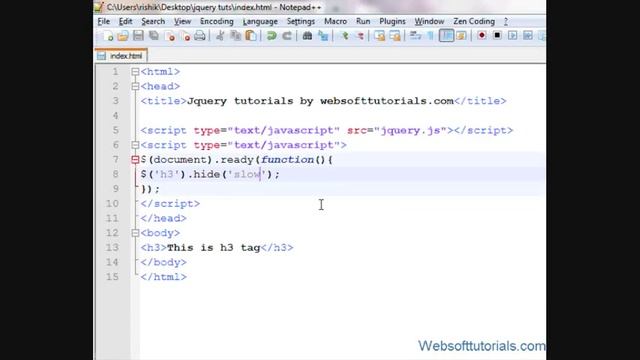This screenshot has height=360, width=640.
Task: Click the Print toolbar icon
Action: (x=200, y=36)
